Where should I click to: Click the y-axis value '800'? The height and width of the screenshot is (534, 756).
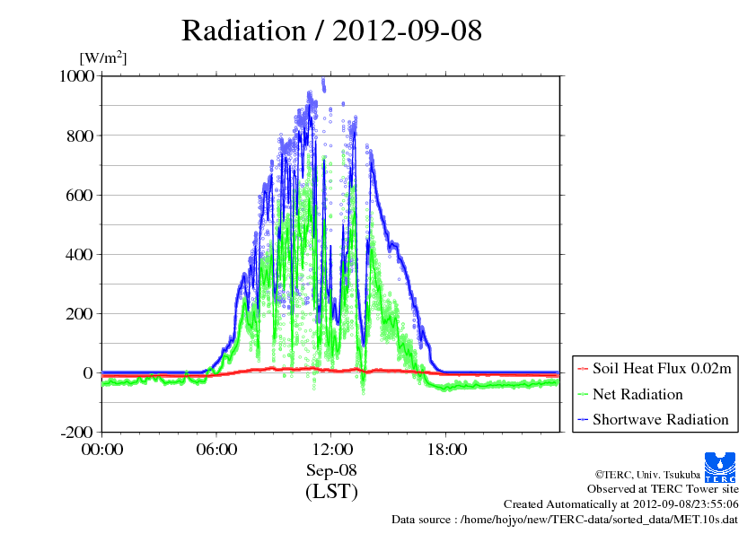[80, 136]
